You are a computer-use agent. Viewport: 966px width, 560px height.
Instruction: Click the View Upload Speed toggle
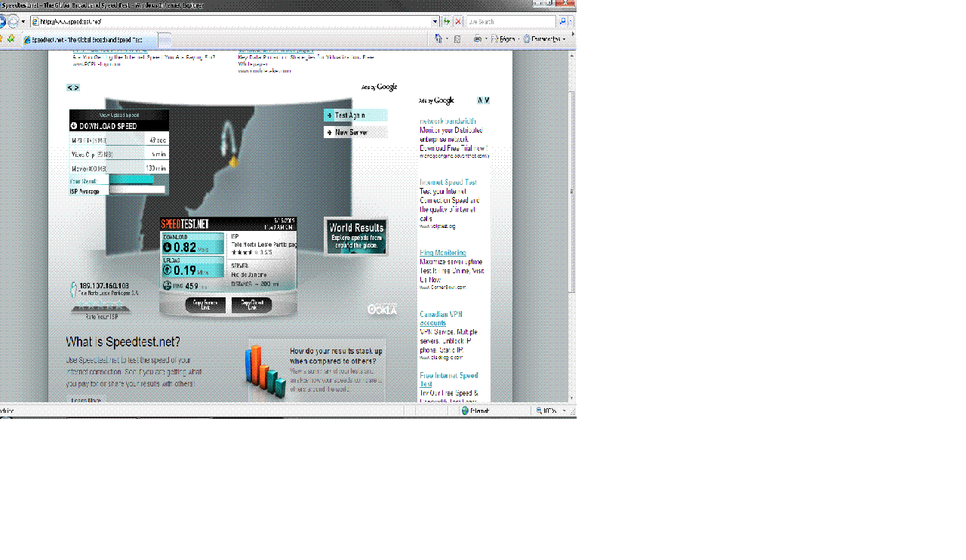(119, 115)
